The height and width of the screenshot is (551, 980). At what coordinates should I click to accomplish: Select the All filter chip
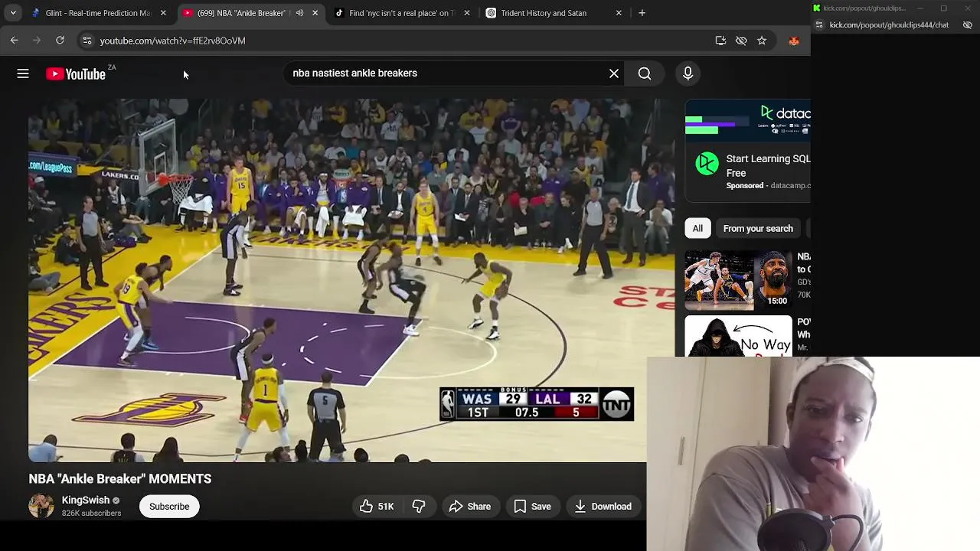click(697, 228)
